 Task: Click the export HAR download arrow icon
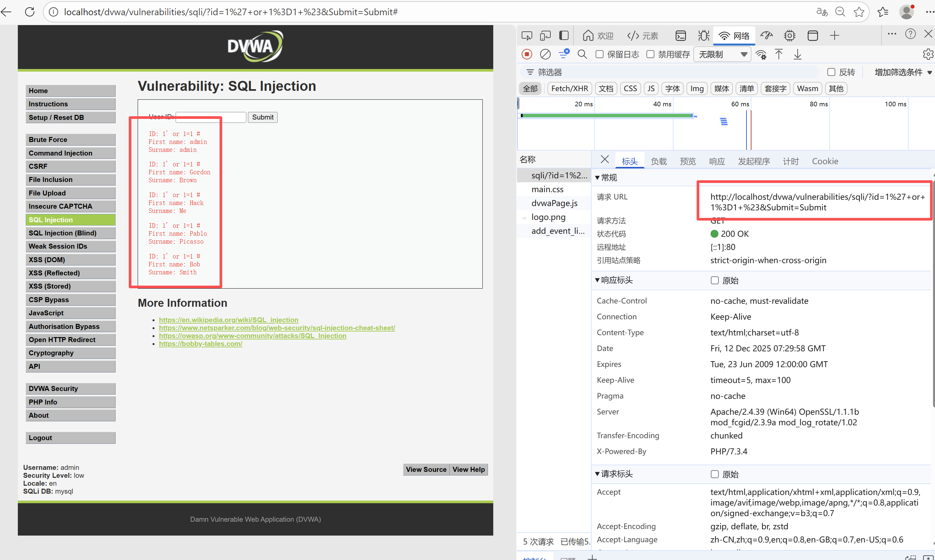(x=797, y=54)
